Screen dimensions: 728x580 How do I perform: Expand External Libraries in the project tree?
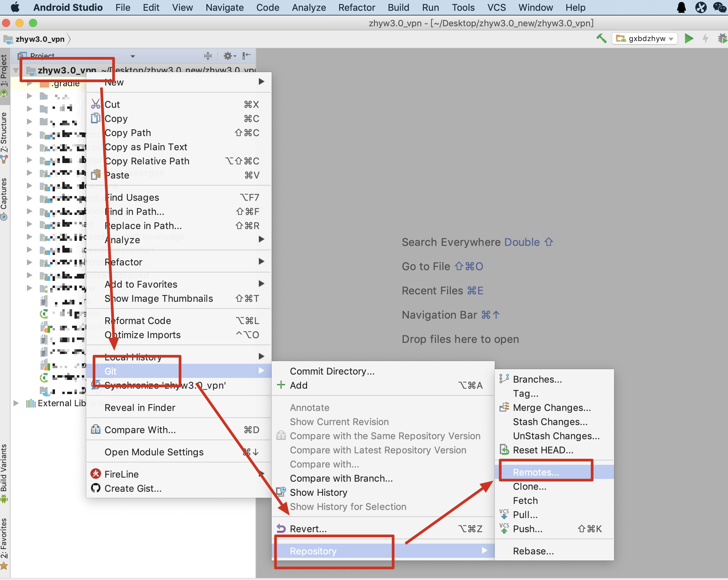[x=16, y=403]
